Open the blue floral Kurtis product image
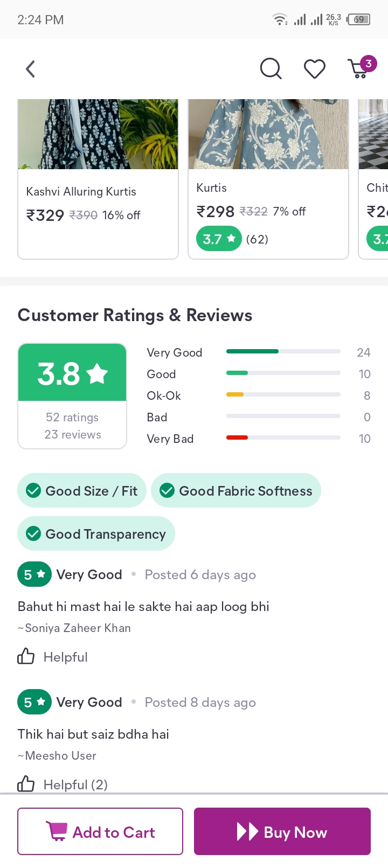Screen dimensions: 388x868 pyautogui.click(x=268, y=135)
